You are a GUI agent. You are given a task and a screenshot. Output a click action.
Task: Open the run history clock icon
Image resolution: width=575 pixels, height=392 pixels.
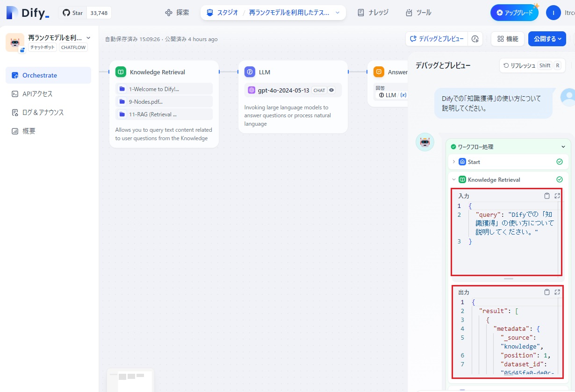pos(475,39)
